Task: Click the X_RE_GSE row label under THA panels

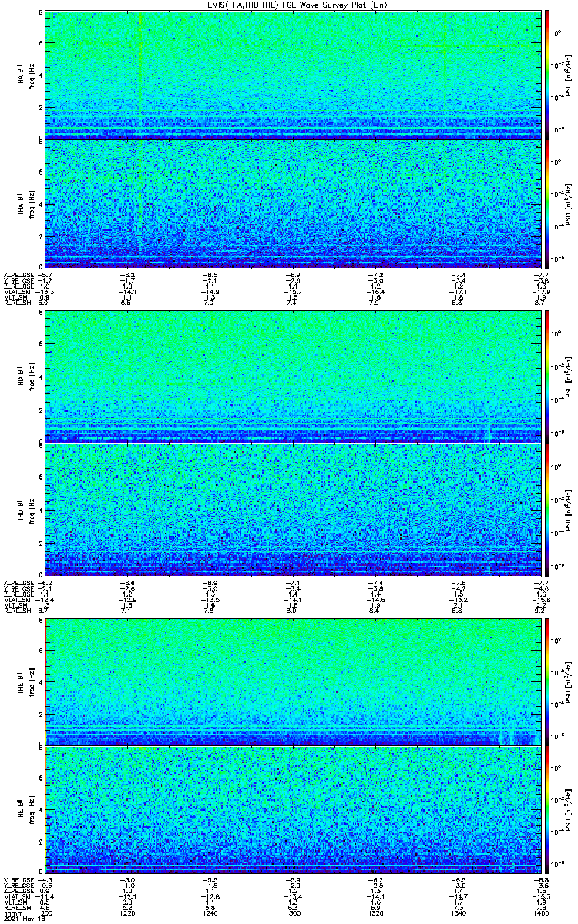Action: 17,274
